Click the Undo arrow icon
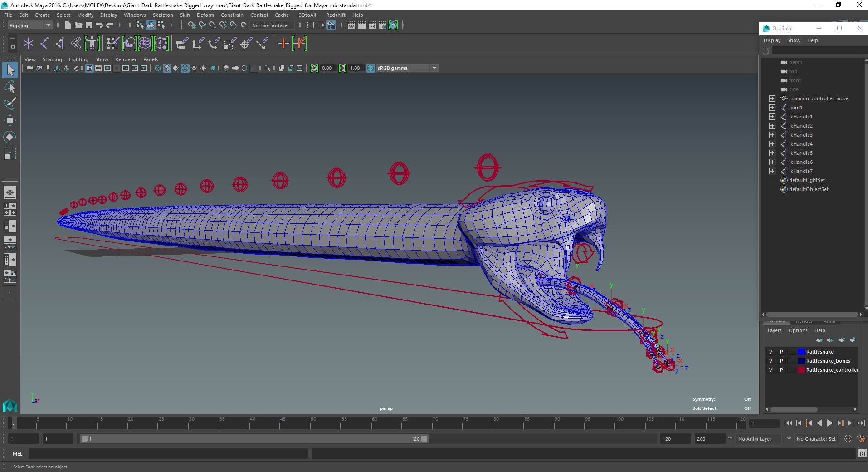868x472 pixels. point(99,25)
